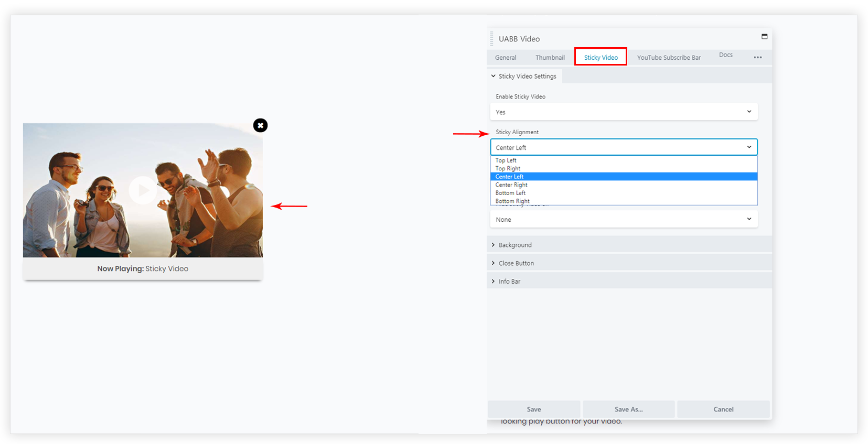Open the Enable Sticky Video dropdown
Image resolution: width=868 pixels, height=444 pixels.
pos(623,112)
